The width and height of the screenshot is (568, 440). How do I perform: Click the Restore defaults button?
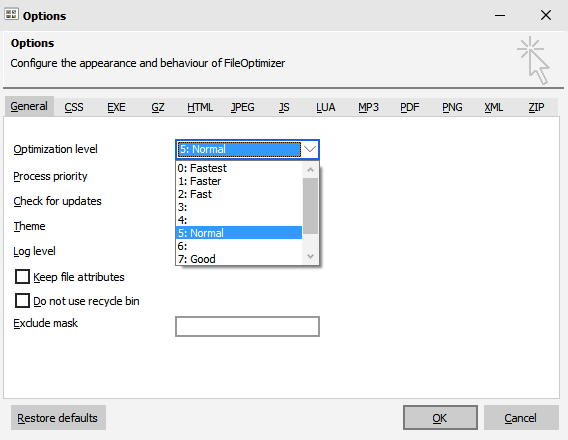click(x=58, y=418)
